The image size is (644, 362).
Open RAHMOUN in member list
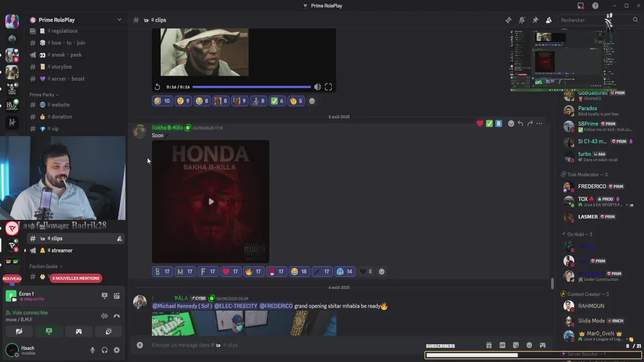[591, 306]
